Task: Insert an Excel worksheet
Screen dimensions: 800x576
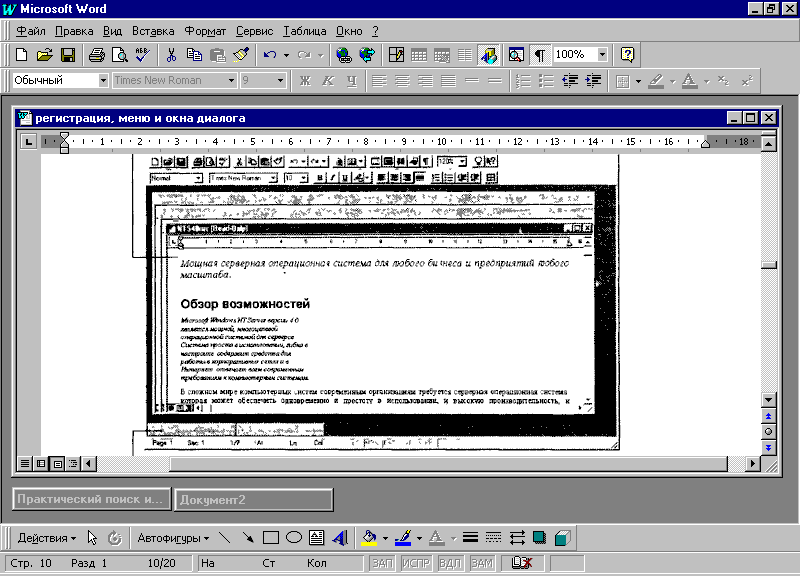Action: [442, 55]
